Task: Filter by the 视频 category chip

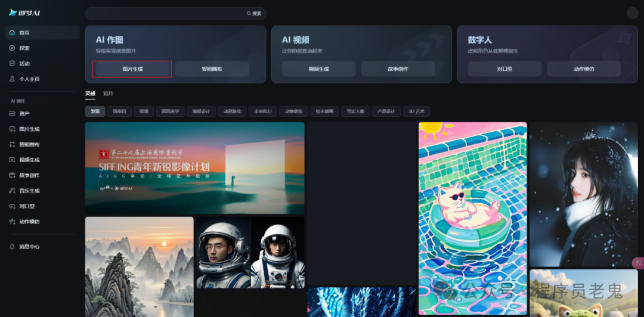Action: pos(144,111)
